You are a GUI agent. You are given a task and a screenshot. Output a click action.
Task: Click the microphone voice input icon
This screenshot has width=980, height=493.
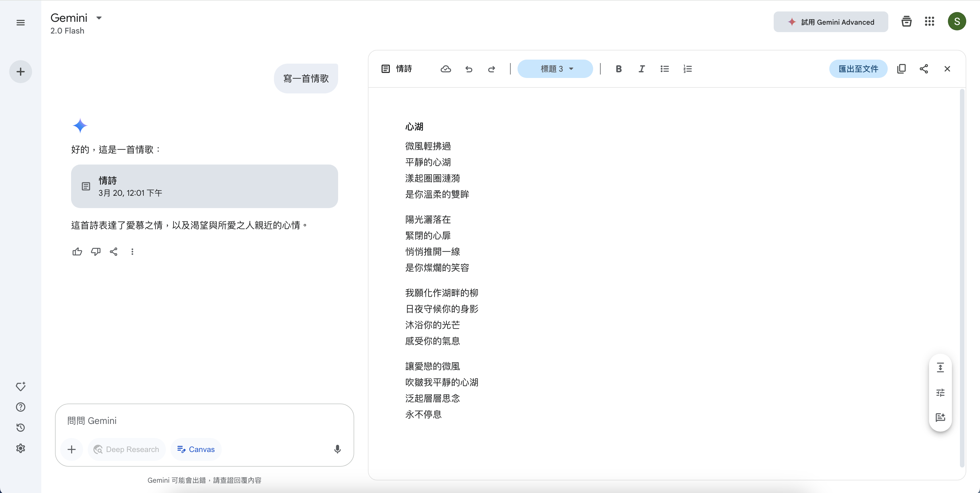[337, 449]
